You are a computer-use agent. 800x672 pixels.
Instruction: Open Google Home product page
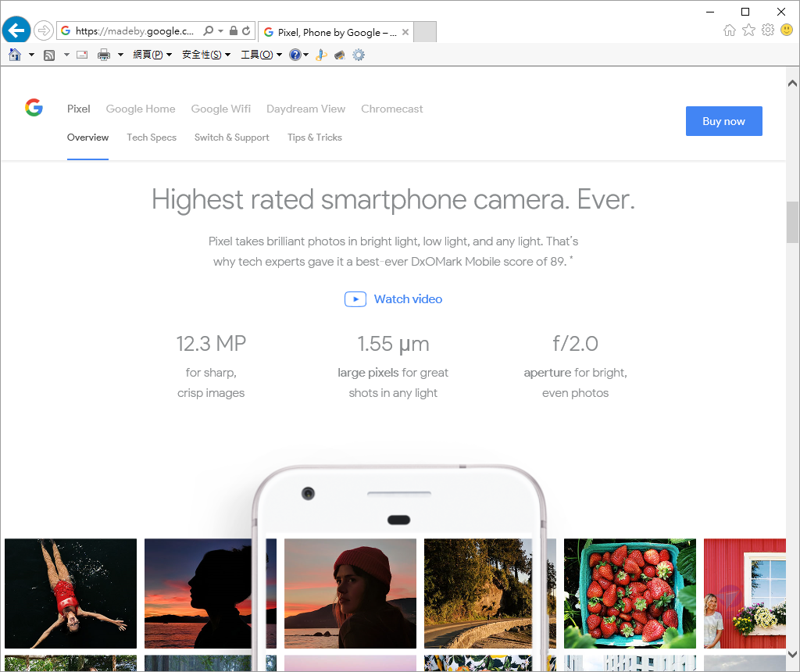[141, 109]
